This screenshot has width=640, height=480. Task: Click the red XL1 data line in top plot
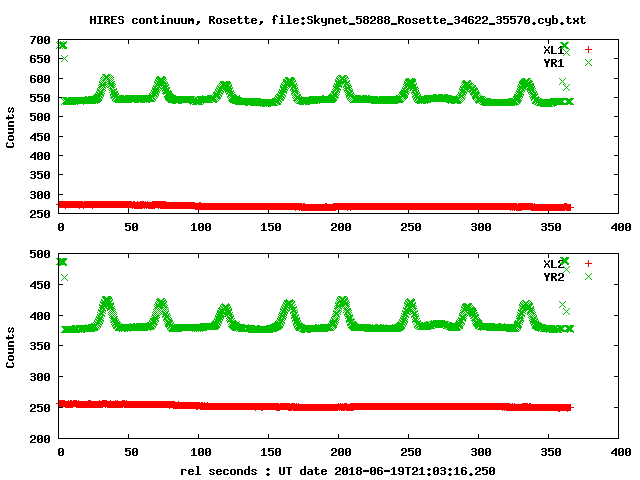314,206
